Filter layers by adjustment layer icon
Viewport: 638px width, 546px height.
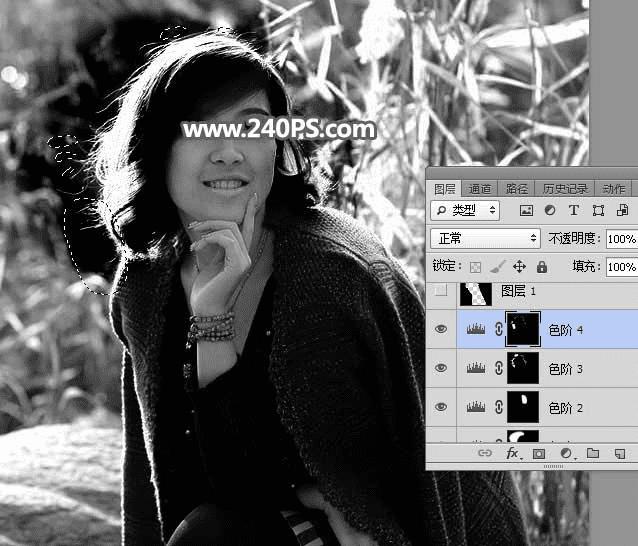(550, 210)
